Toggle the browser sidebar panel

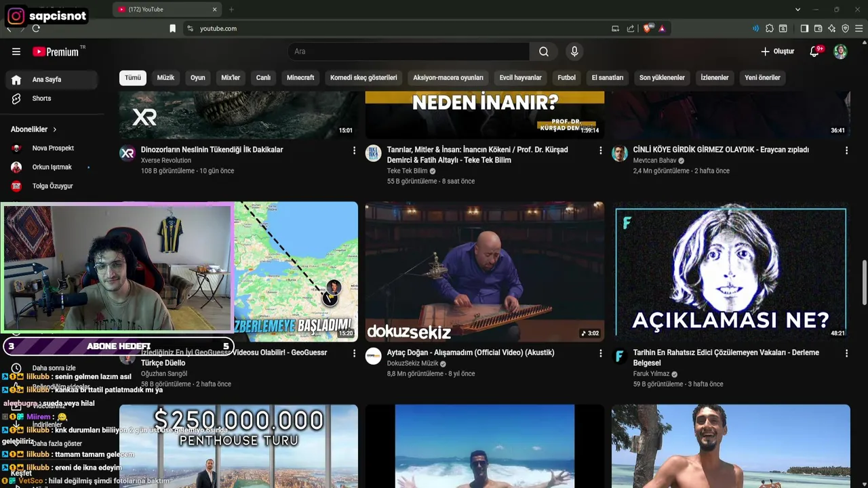(x=804, y=28)
